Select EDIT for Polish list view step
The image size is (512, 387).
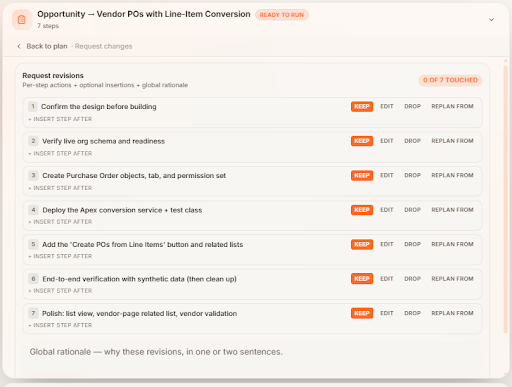coord(387,313)
